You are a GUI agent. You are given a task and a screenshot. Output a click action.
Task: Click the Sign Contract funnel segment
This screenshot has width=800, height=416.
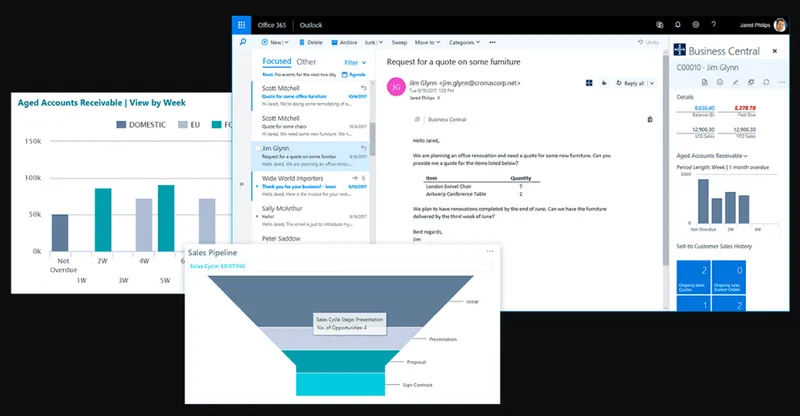[x=340, y=384]
